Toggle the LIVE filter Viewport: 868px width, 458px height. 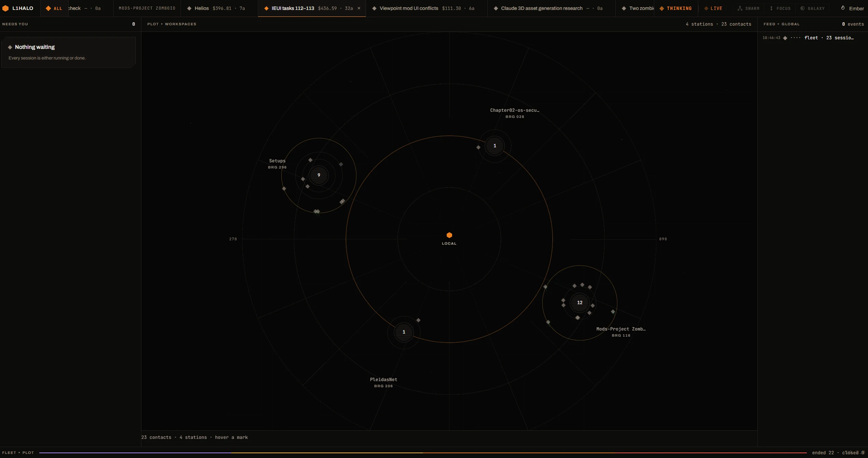click(713, 8)
